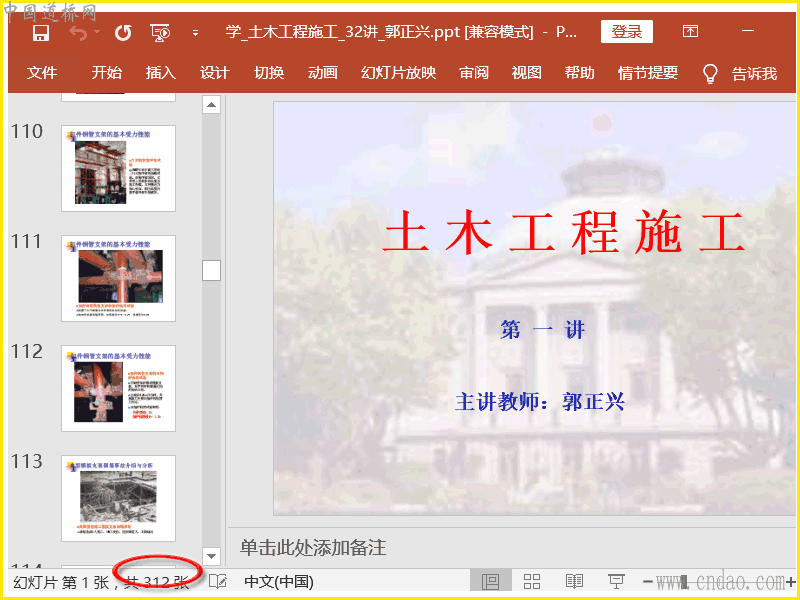Select the 动画 animations tab

323,73
